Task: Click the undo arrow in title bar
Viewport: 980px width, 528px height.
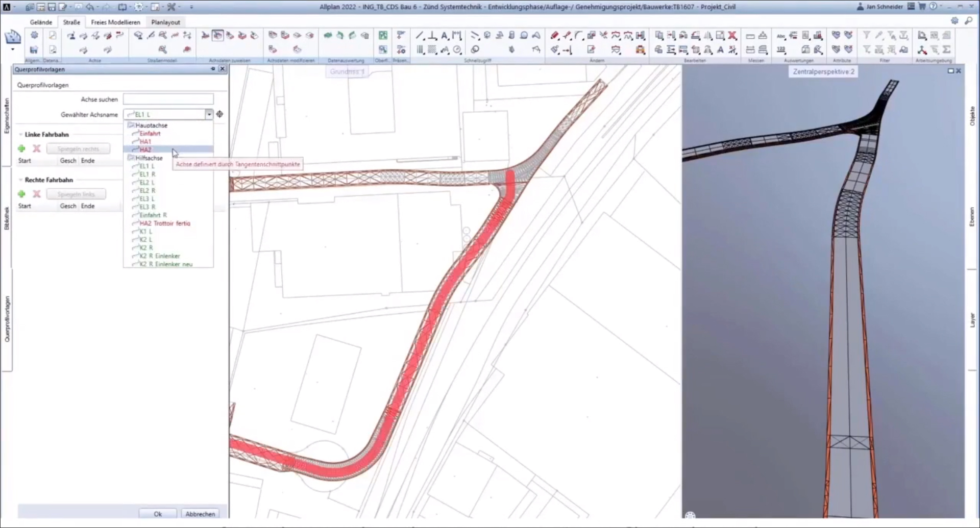Action: pyautogui.click(x=90, y=7)
